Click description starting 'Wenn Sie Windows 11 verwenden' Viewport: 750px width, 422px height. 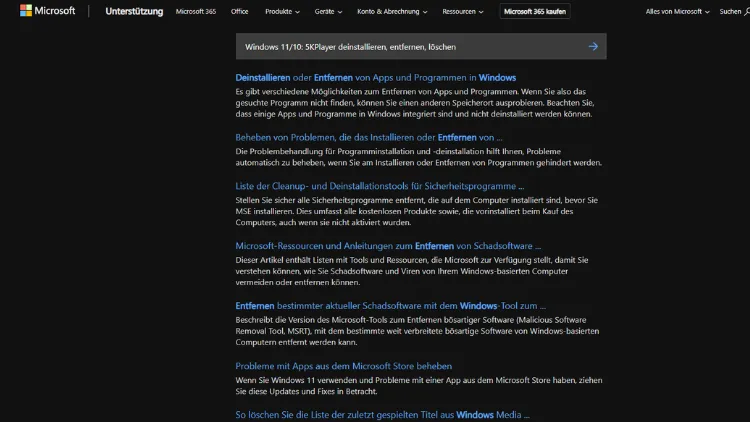coord(419,386)
